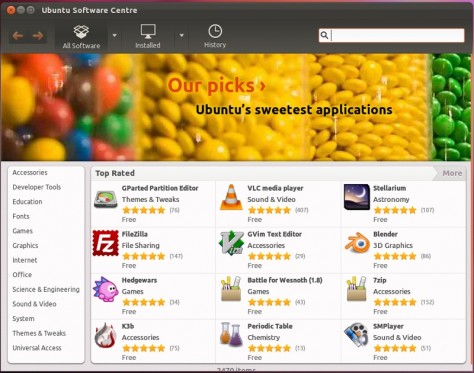The image size is (474, 373).
Task: Click the 3D Graphics label under Blender
Action: [393, 246]
